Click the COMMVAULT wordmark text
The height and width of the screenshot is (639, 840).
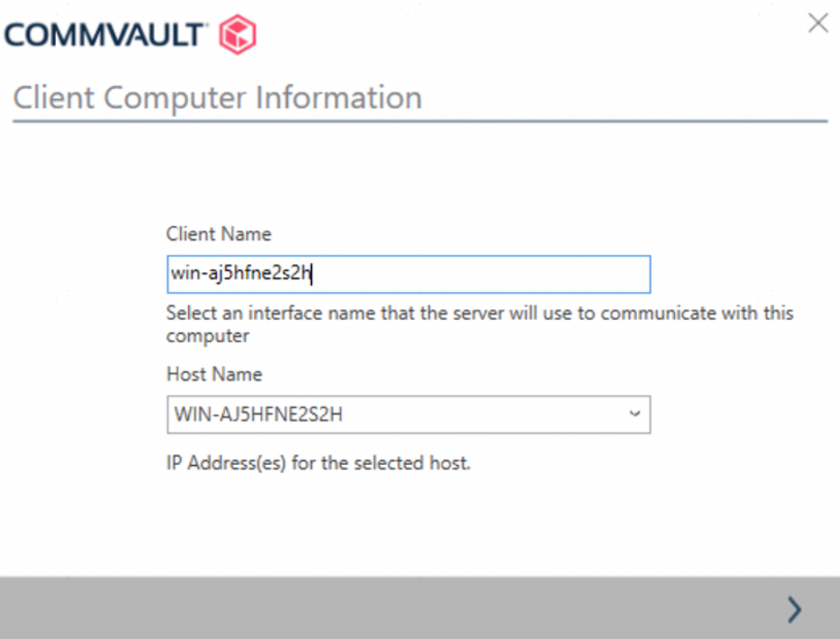click(x=104, y=35)
